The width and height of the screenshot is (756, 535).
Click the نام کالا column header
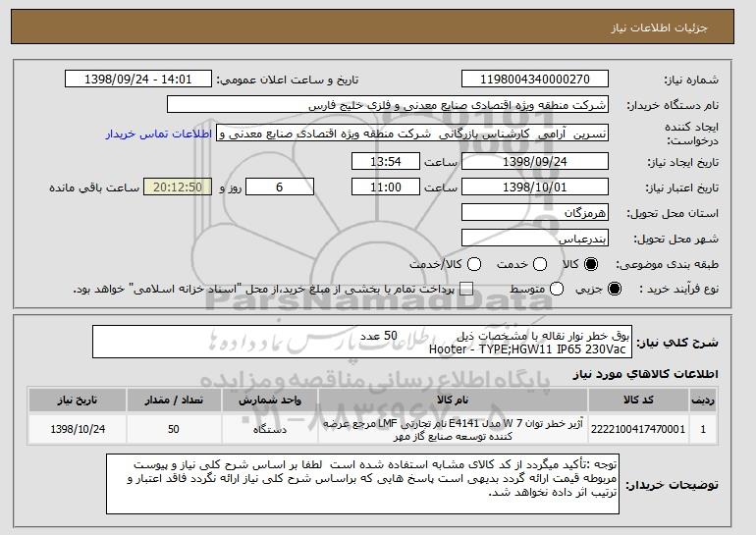453,401
